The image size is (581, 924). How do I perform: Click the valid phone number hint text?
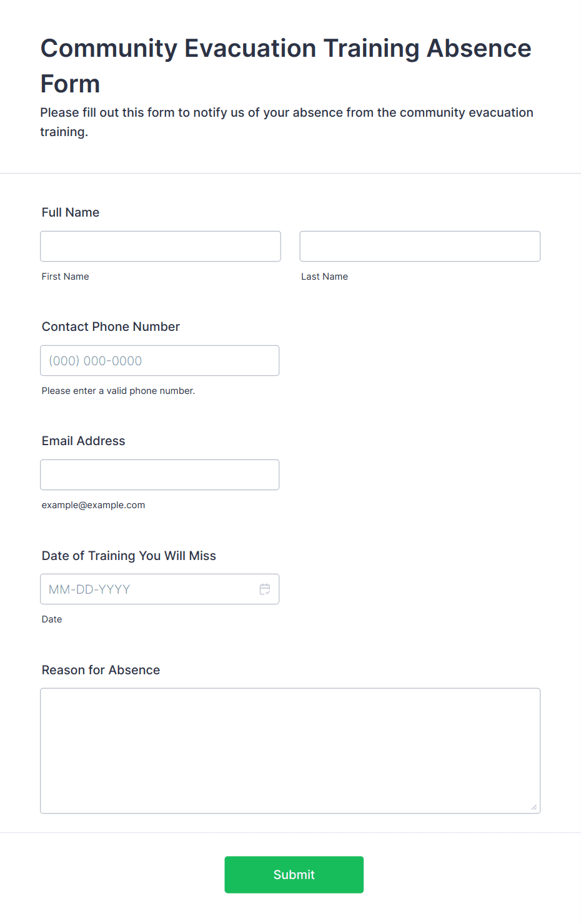(x=118, y=391)
